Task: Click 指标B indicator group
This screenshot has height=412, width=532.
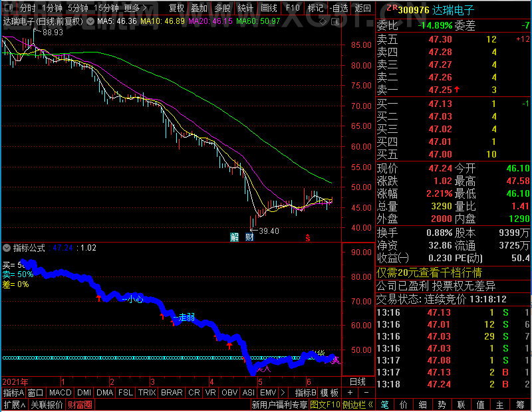Action: pyautogui.click(x=306, y=393)
